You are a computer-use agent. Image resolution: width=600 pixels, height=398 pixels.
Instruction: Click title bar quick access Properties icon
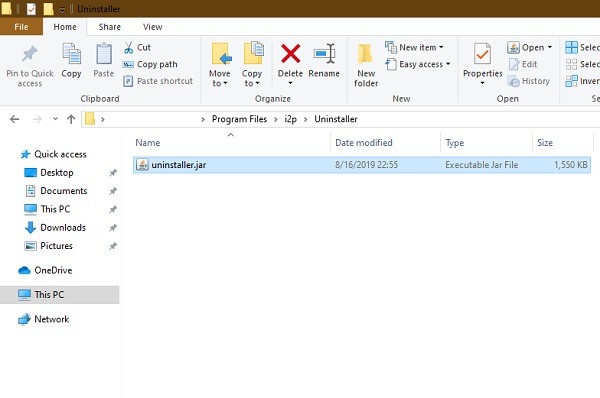coord(31,8)
